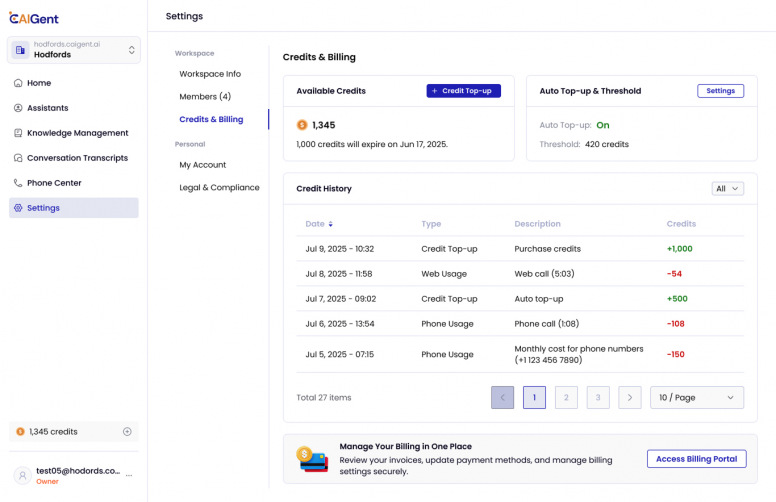Click the Home icon in sidebar
776x502 pixels.
click(19, 83)
